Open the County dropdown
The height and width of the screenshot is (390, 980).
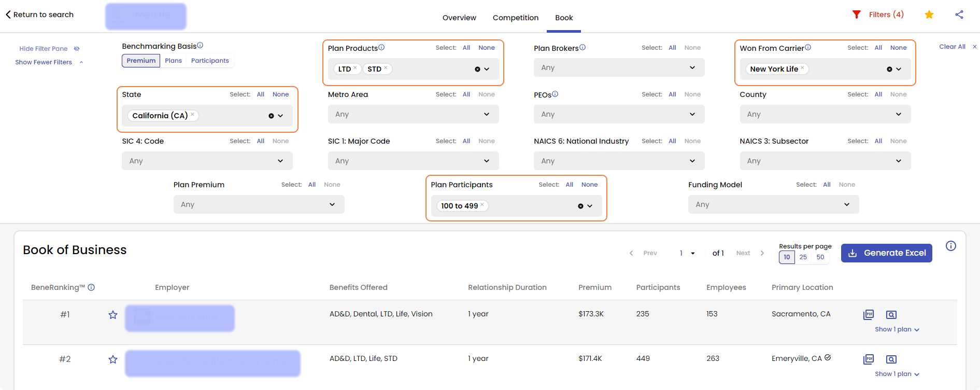click(x=825, y=114)
